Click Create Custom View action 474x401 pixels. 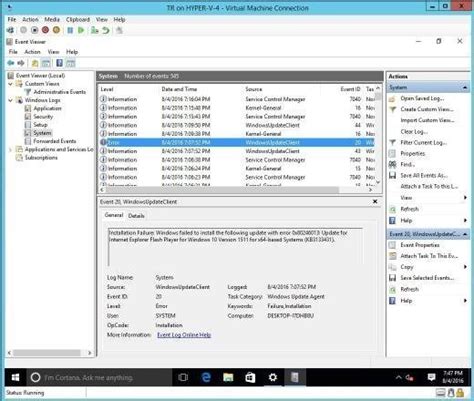(x=427, y=109)
